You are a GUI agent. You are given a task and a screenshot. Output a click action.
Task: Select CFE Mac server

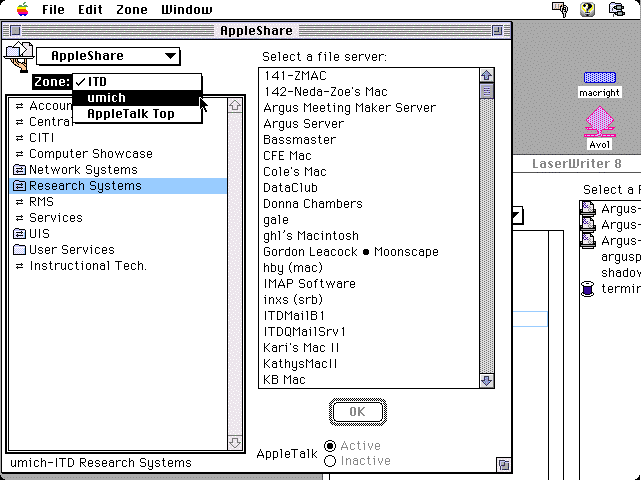(x=368, y=155)
